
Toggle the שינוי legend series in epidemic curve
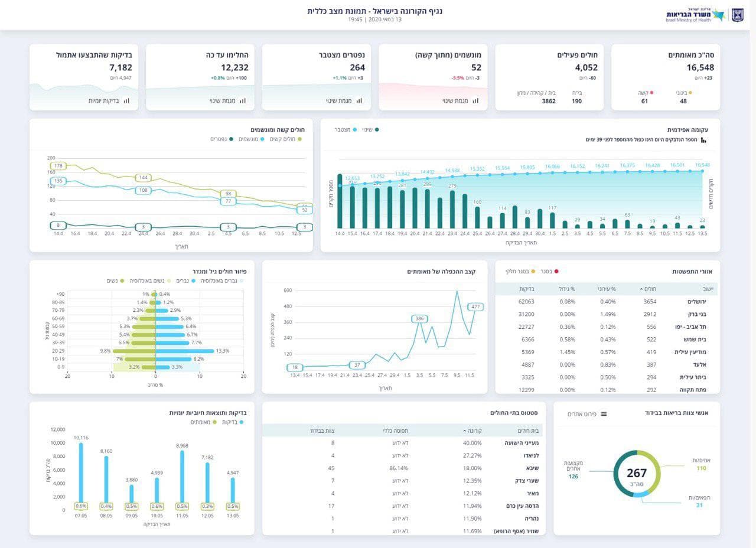[370, 129]
